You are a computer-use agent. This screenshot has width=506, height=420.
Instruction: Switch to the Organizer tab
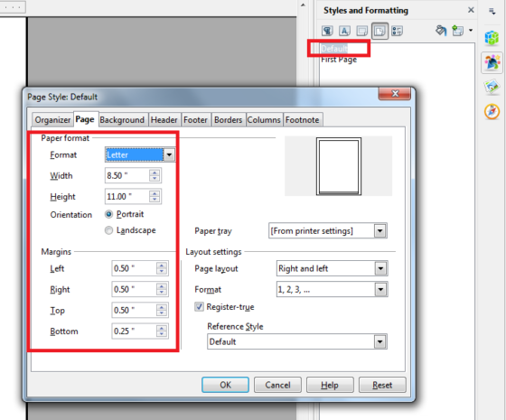[52, 119]
